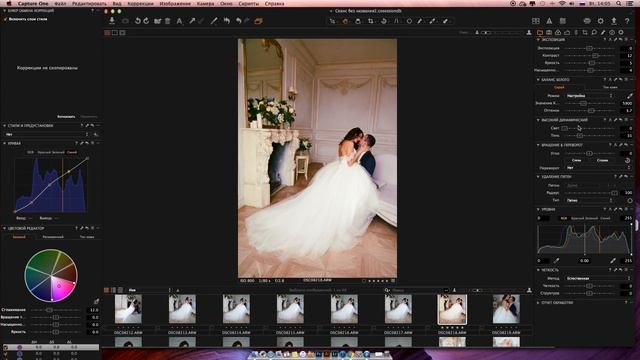The width and height of the screenshot is (640, 360).
Task: Click the copy adjustments button in clipboard panel
Action: click(x=66, y=117)
